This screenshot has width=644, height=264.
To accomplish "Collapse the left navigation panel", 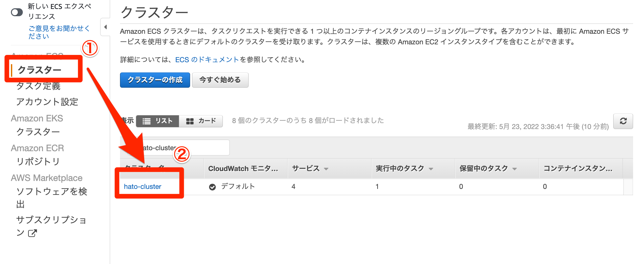I will (105, 27).
